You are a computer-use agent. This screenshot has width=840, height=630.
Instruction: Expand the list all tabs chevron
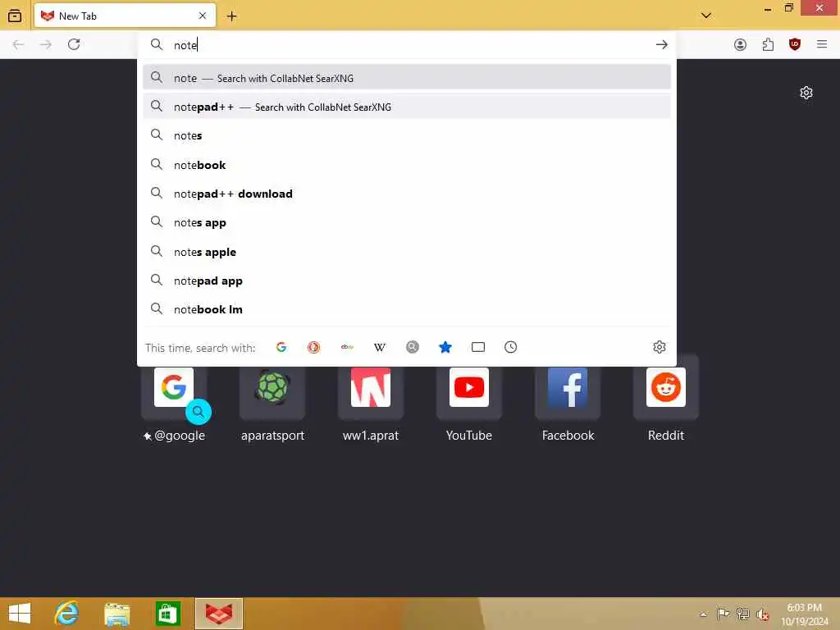[x=706, y=16]
